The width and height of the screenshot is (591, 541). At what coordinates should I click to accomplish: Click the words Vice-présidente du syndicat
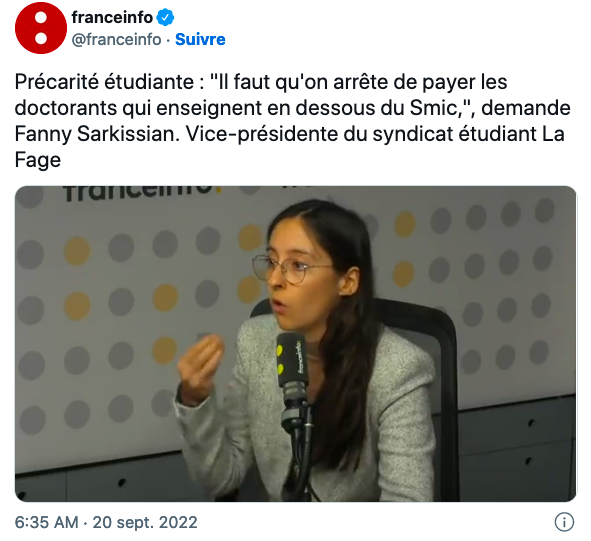click(x=319, y=133)
